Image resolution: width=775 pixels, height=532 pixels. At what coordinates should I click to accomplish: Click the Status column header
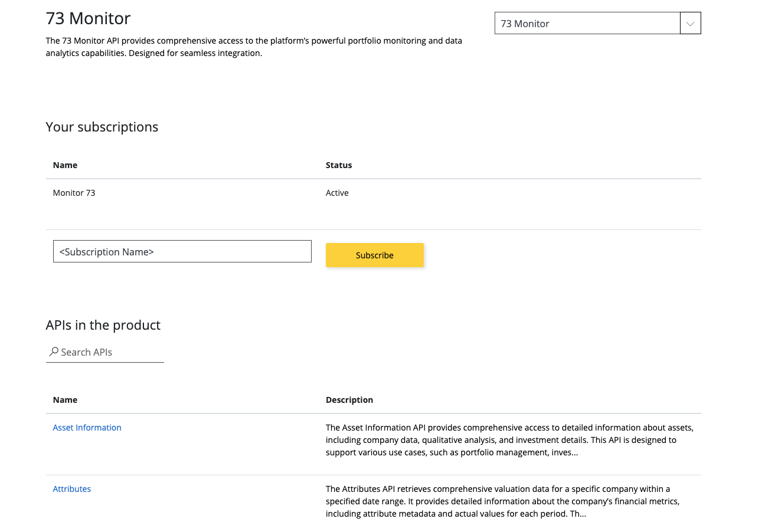click(x=339, y=165)
